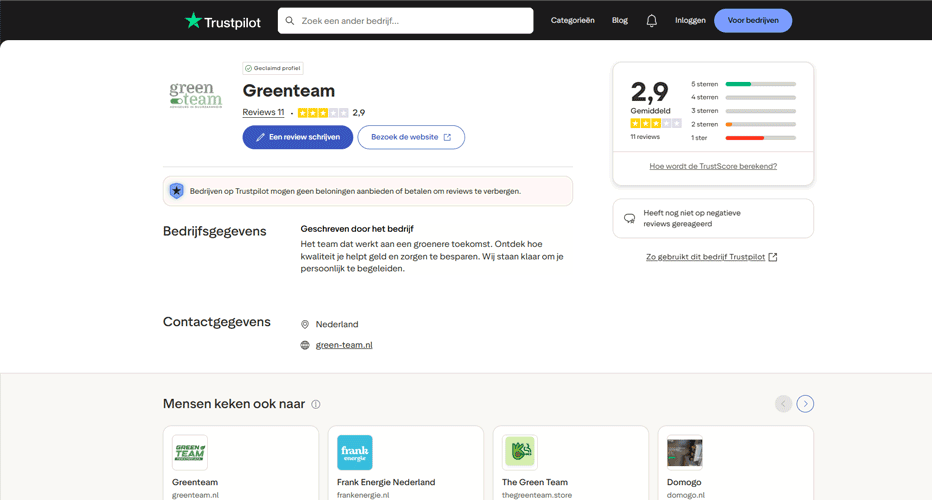Screen dimensions: 932x500
Task: Open the notifications bell
Action: pos(651,20)
